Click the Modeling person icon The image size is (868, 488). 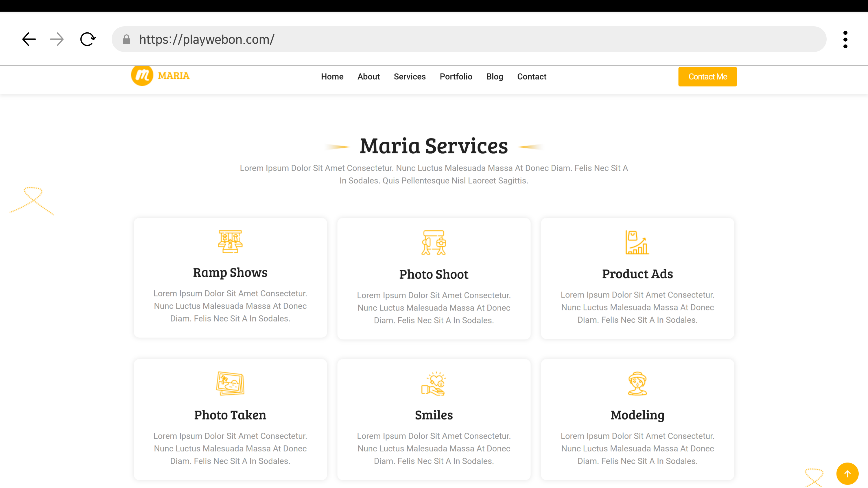637,384
